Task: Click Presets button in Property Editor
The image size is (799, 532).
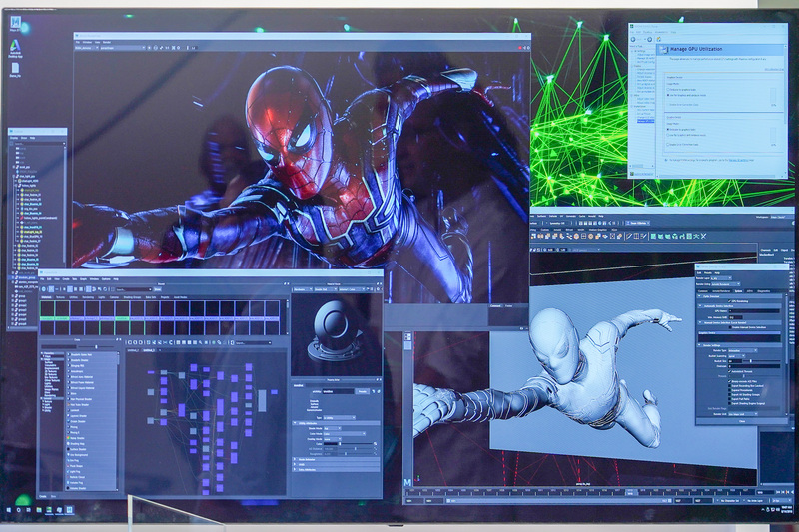Action: pyautogui.click(x=363, y=391)
